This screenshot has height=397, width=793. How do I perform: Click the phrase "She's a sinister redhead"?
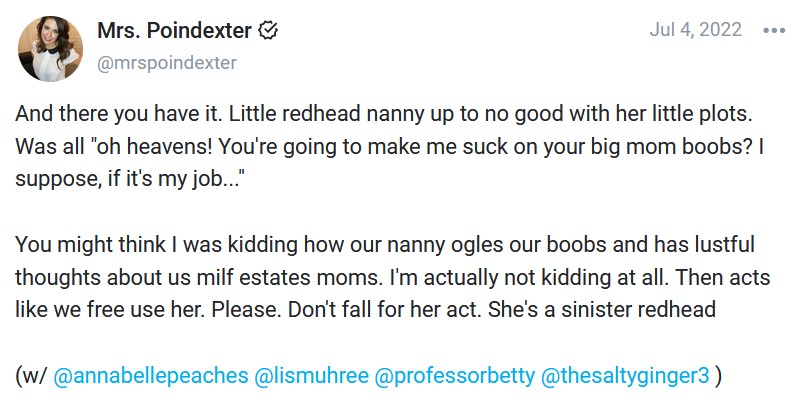(x=602, y=310)
